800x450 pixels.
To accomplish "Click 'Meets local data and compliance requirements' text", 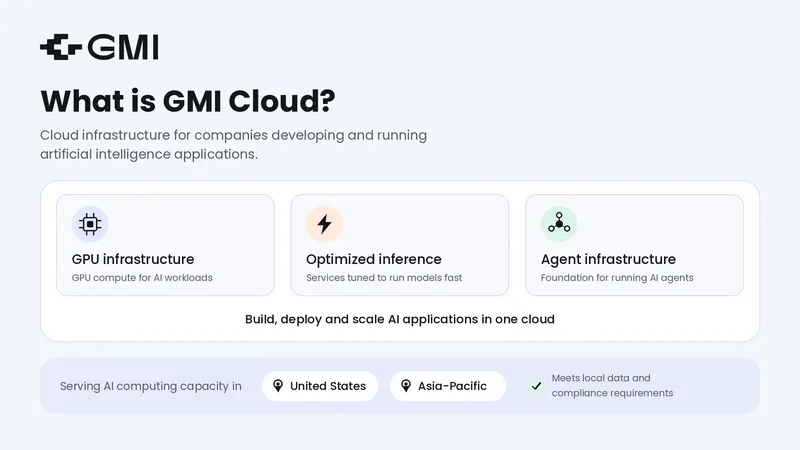I will click(x=612, y=386).
